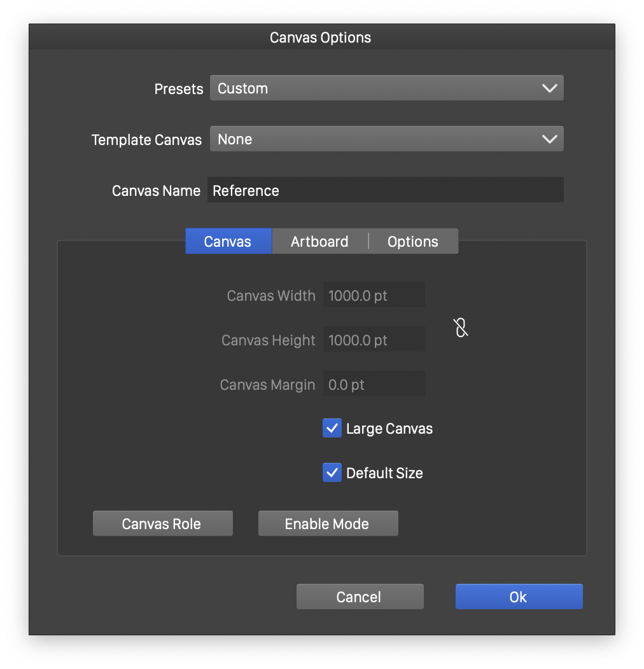This screenshot has height=669, width=644.
Task: Click the Canvas Options title bar
Action: (321, 38)
